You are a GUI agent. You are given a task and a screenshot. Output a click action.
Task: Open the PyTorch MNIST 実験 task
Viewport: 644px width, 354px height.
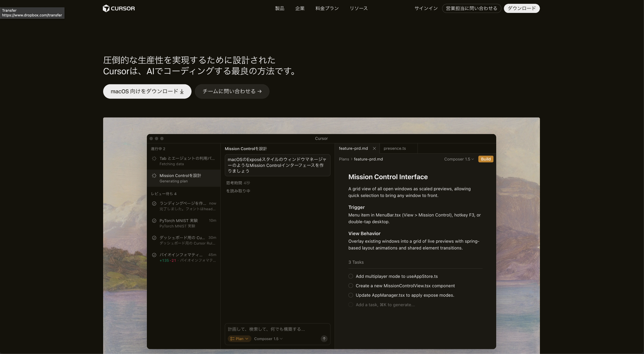(184, 223)
